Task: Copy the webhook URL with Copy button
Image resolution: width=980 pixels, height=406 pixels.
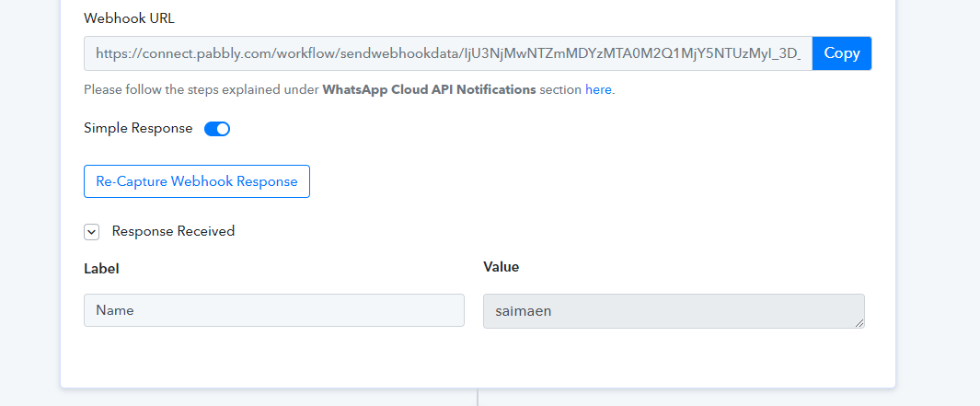Action: click(x=841, y=53)
